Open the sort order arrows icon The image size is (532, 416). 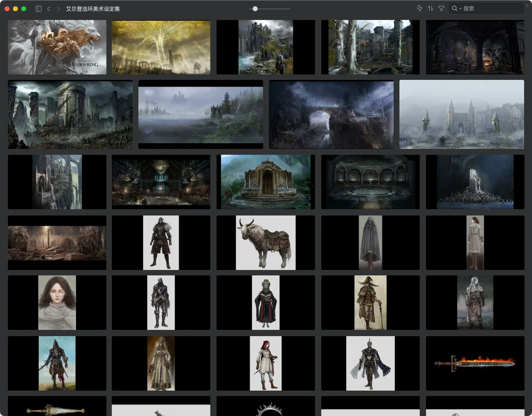tap(431, 8)
